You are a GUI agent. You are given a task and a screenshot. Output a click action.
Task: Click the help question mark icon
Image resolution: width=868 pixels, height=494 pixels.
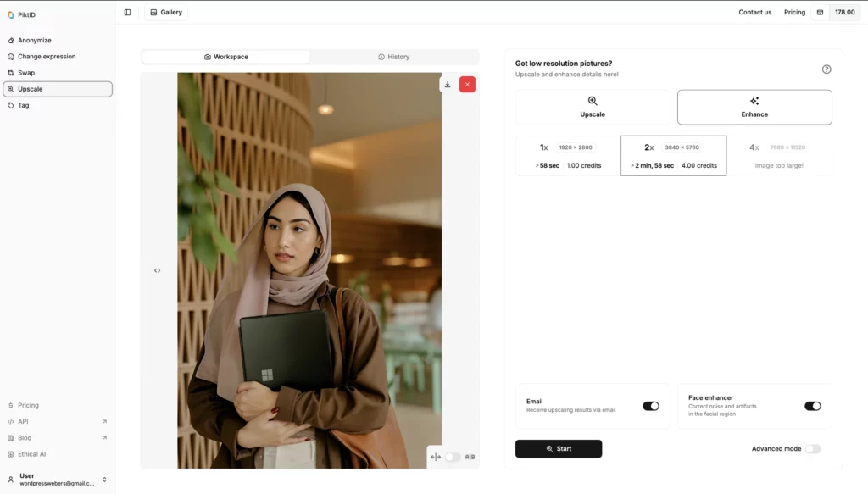click(x=826, y=69)
